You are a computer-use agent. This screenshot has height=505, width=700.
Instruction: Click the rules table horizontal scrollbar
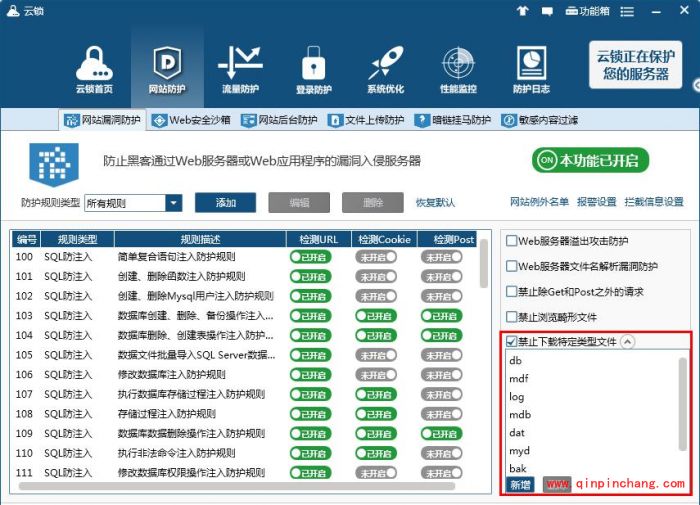237,486
